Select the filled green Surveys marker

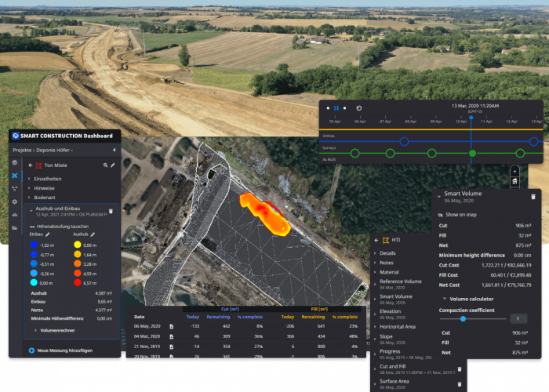471,153
